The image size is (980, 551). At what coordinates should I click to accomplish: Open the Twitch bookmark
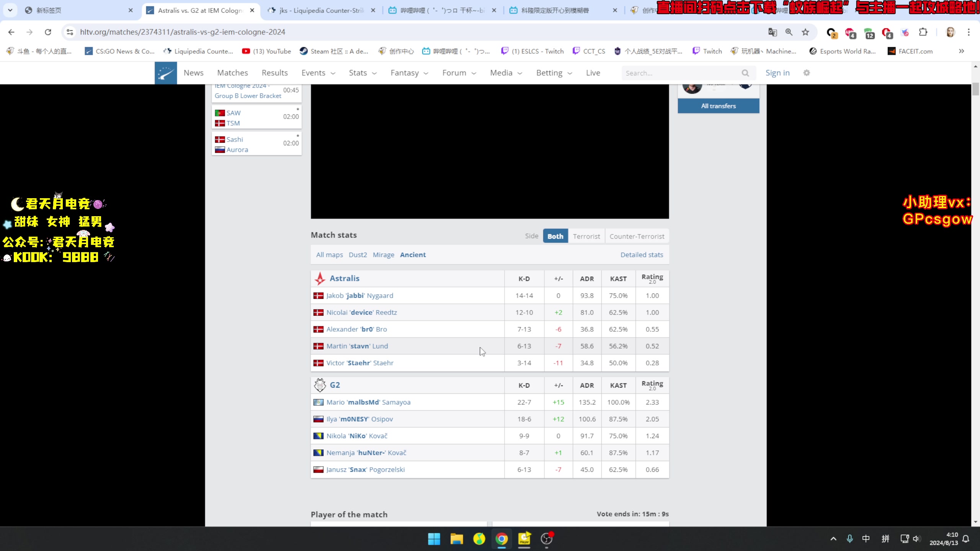tap(707, 51)
